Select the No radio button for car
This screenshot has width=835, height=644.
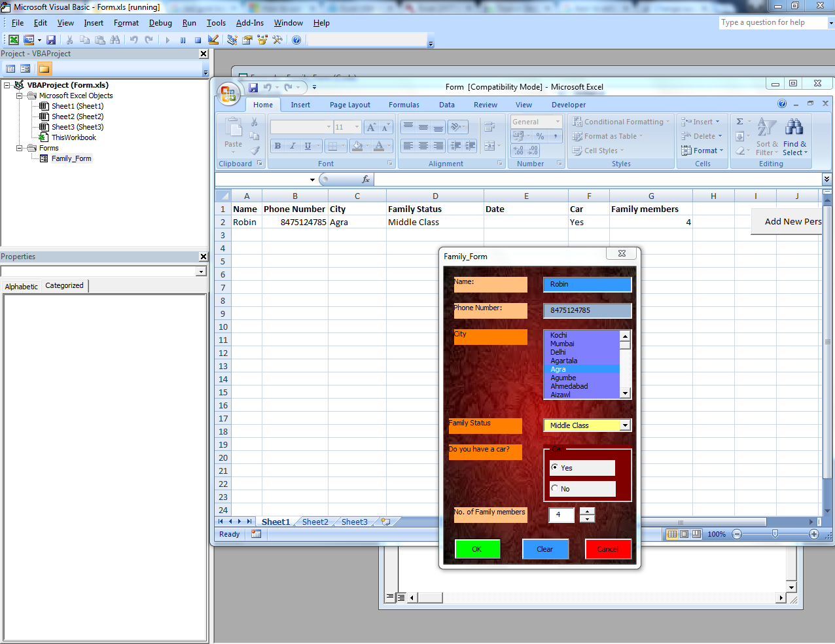pyautogui.click(x=555, y=488)
